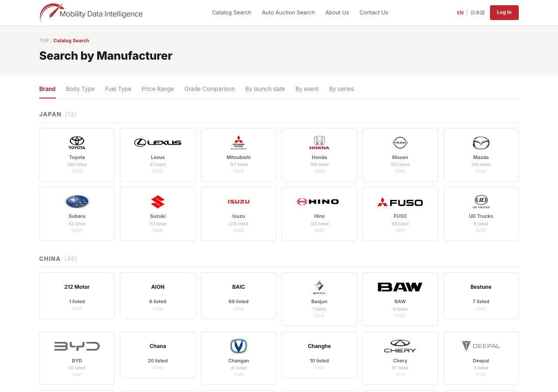Viewport: 558px width, 392px height.
Task: Go to Catalog Search in top navigation
Action: (x=231, y=13)
